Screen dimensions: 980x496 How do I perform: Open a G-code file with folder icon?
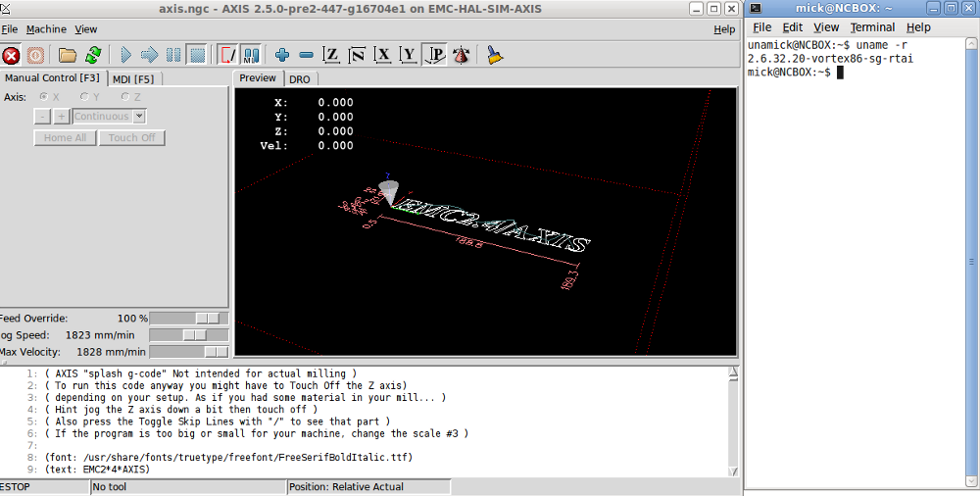tap(67, 55)
